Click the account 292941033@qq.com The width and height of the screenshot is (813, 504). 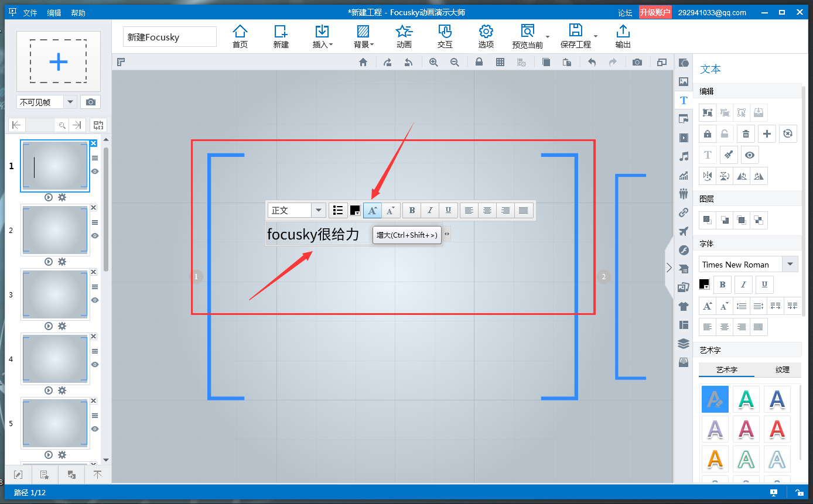[x=712, y=13]
